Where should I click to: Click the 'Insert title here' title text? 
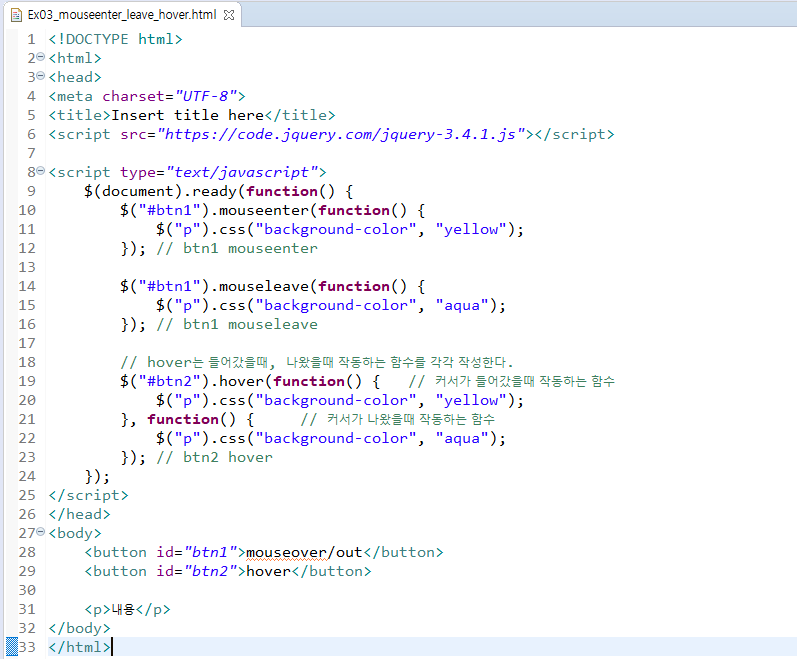pos(188,115)
